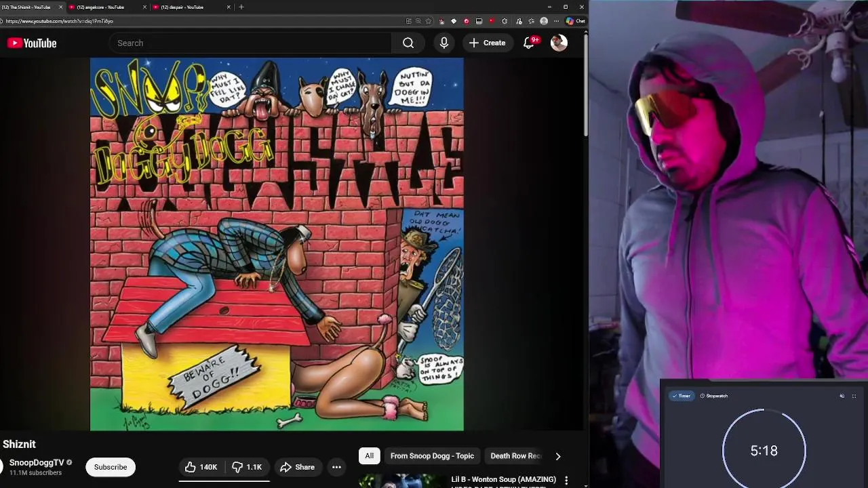Screen dimensions: 868x488
Task: Close the despair YouTube tab
Action: click(229, 7)
